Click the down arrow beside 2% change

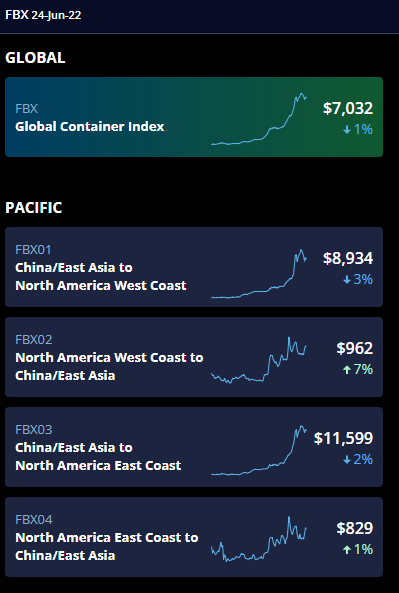(x=347, y=459)
